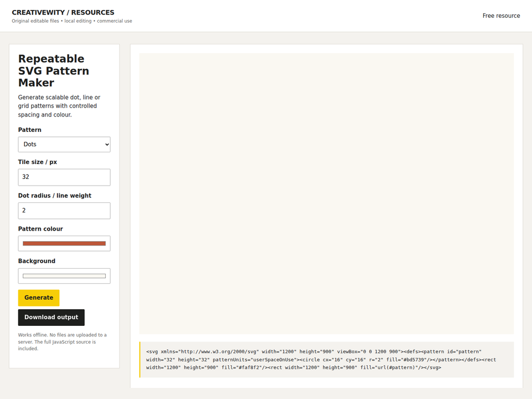Screen dimensions: 532x399
Task: Click the 'Generate scalable dot, line' description
Action: point(59,106)
